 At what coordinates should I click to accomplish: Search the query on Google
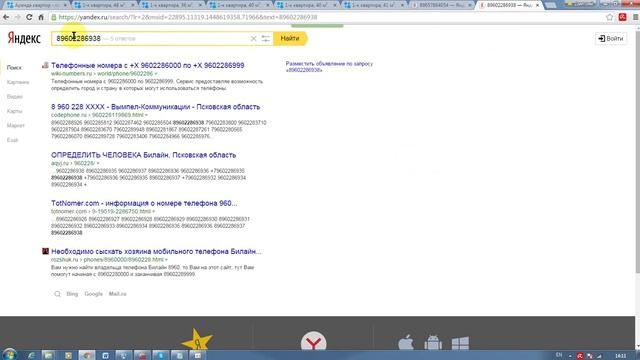[x=93, y=294]
